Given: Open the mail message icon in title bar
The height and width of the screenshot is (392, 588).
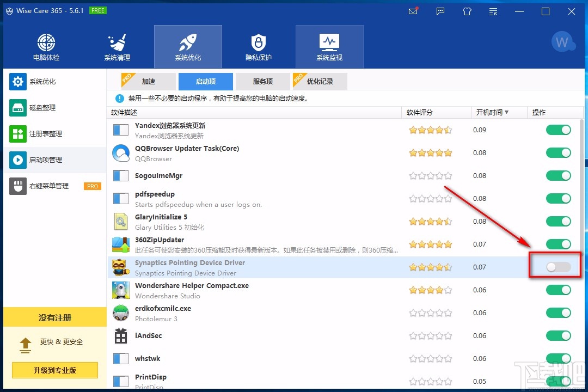Looking at the screenshot, I should [413, 11].
